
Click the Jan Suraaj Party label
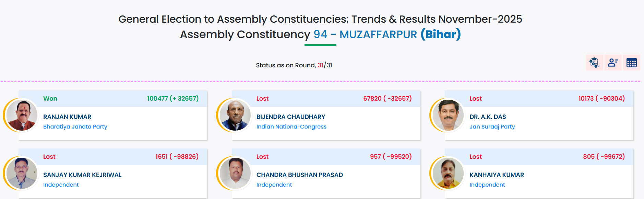[492, 126]
